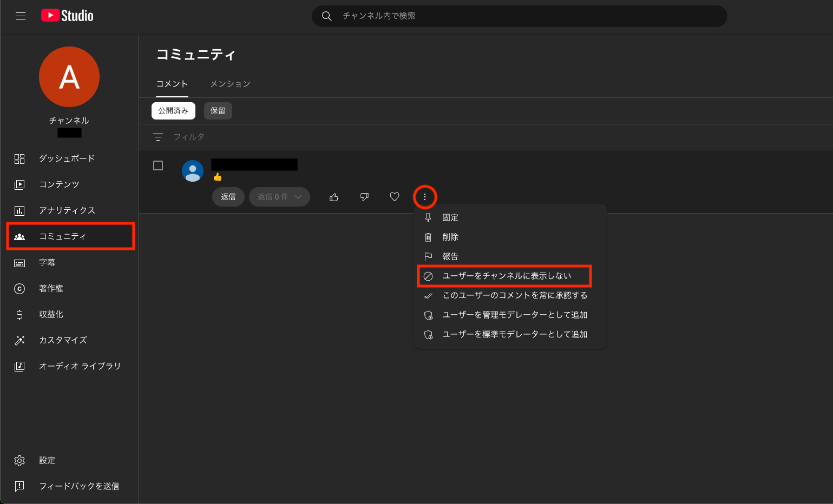The image size is (833, 504).
Task: Click the shield icon beside 管理モデレーター
Action: [428, 315]
